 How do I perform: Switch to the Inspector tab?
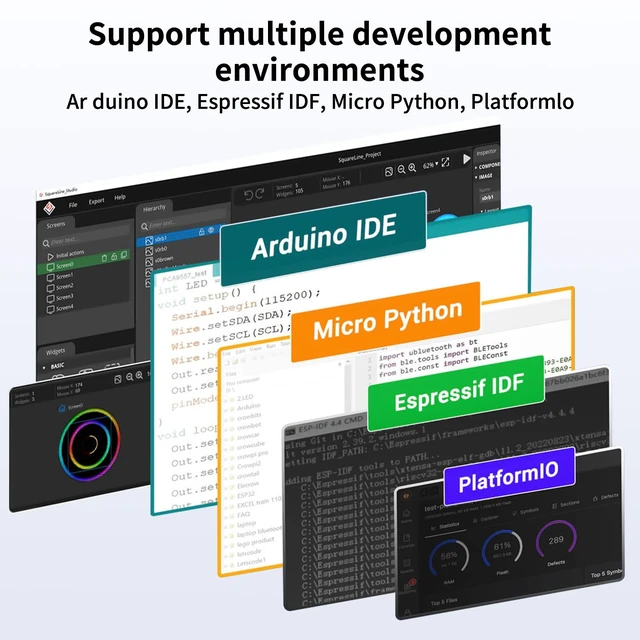(x=486, y=152)
